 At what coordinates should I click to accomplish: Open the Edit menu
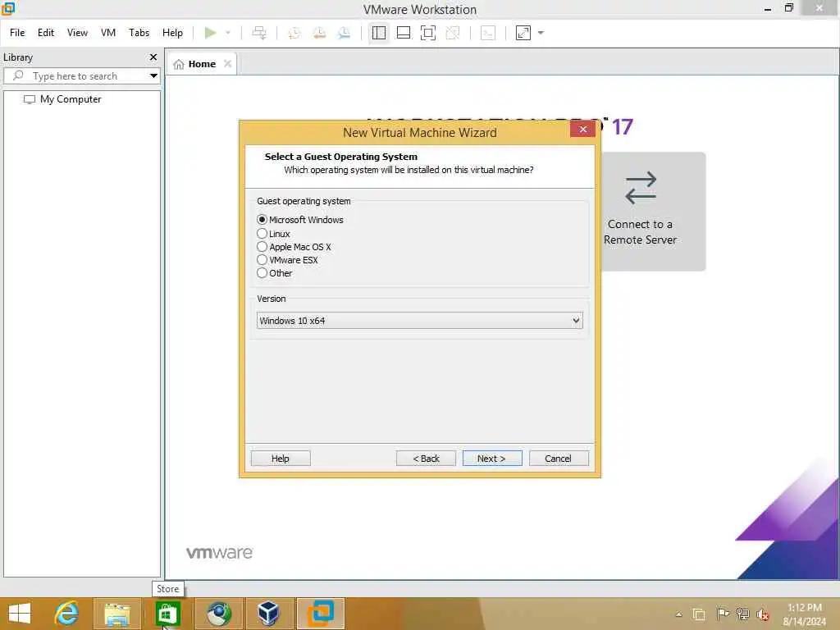46,33
